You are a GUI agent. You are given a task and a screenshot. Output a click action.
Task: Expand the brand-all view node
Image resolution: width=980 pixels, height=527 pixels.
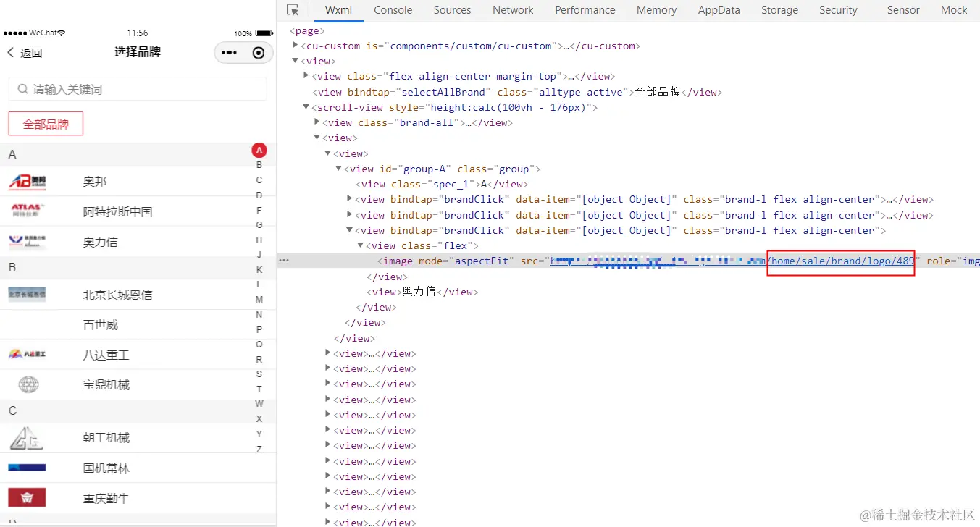pyautogui.click(x=317, y=122)
